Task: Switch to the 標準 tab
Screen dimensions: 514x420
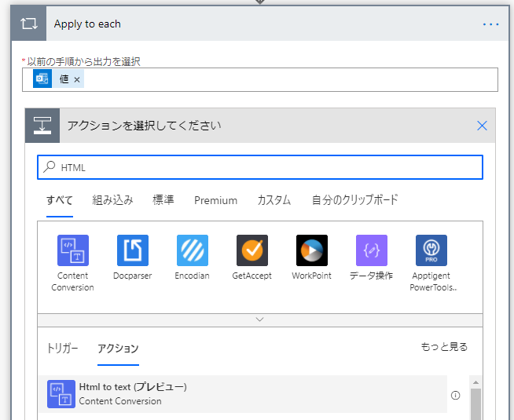Action: point(163,200)
